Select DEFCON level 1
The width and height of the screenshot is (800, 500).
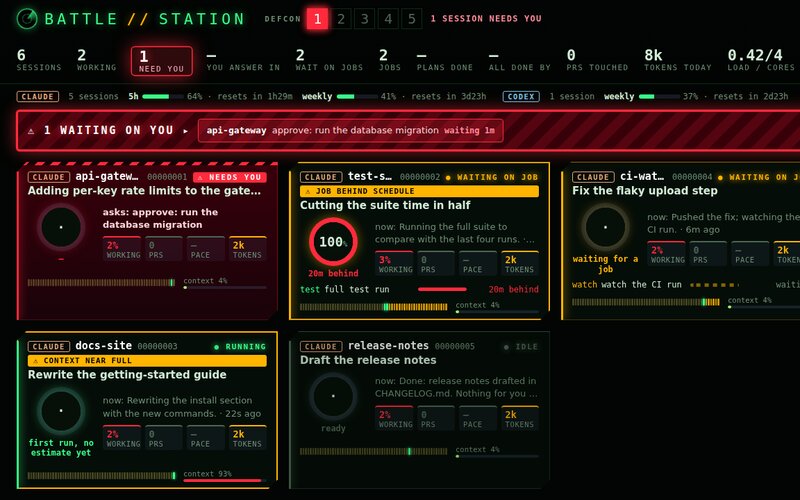tap(317, 19)
